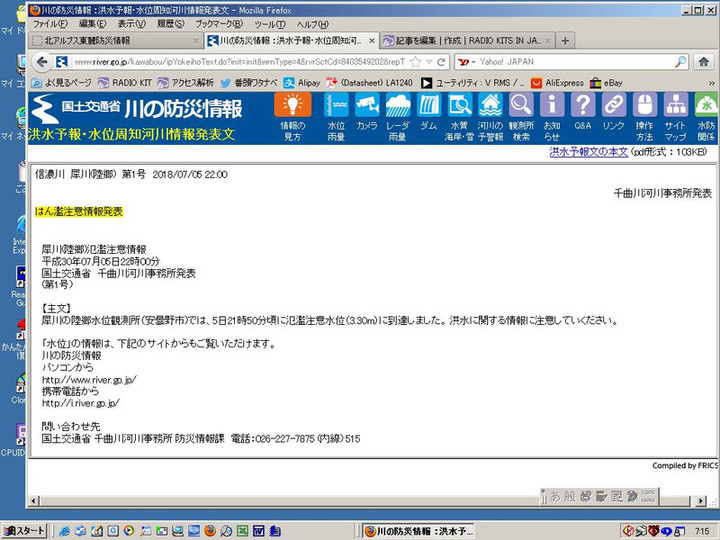The image size is (720, 540).
Task: Open the ツール menu in menu bar
Action: click(269, 23)
